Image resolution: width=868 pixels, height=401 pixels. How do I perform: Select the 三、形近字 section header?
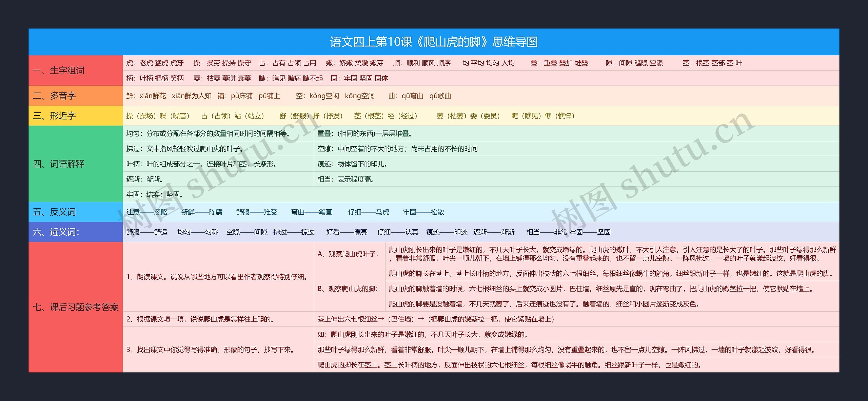pyautogui.click(x=76, y=116)
